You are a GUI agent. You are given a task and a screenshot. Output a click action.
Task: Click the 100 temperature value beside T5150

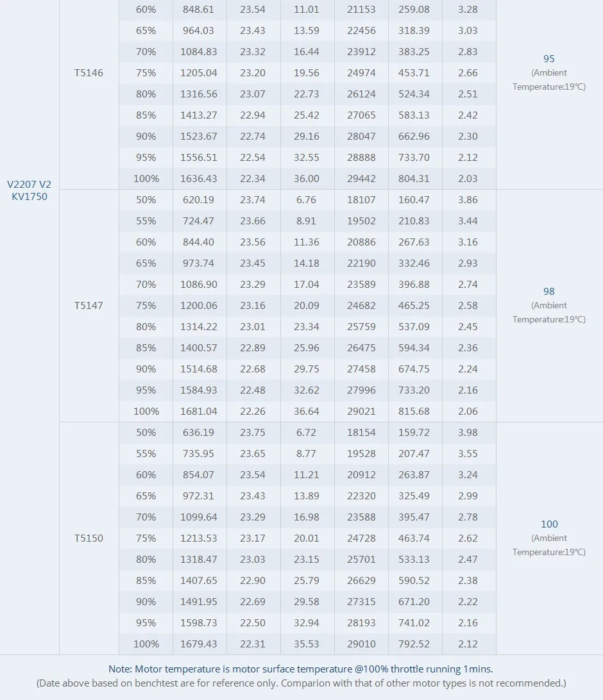coord(549,524)
